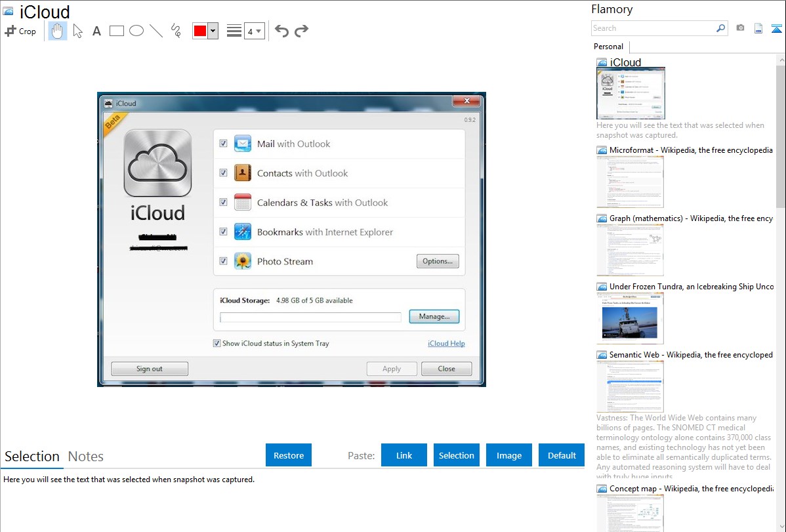Open the iCloud snapshot thumbnail
Viewport: 786px width, 532px height.
point(631,93)
